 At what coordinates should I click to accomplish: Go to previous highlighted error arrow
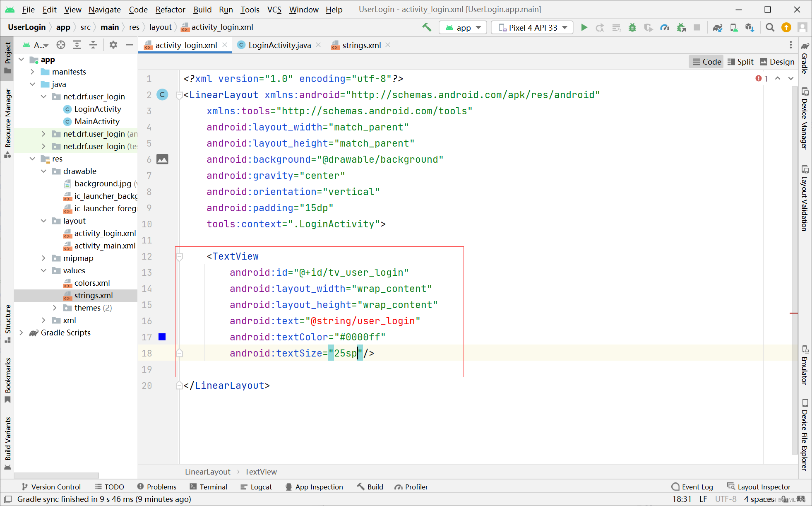coord(778,78)
